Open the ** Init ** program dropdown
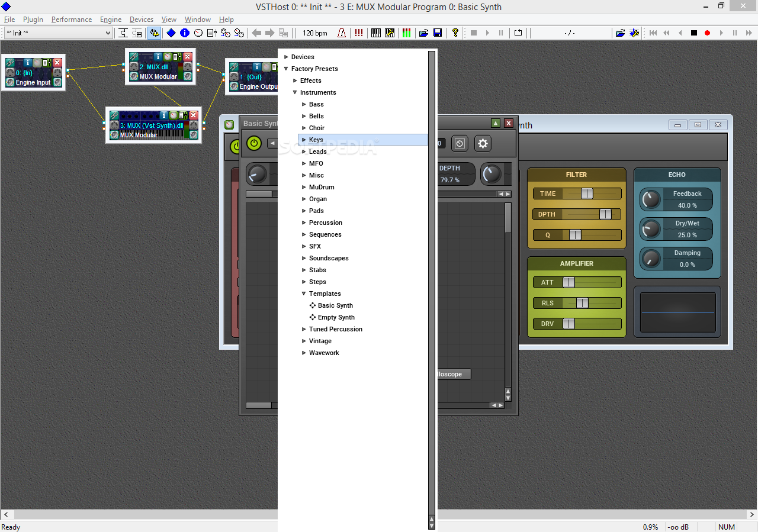This screenshot has width=758, height=532. pyautogui.click(x=58, y=33)
